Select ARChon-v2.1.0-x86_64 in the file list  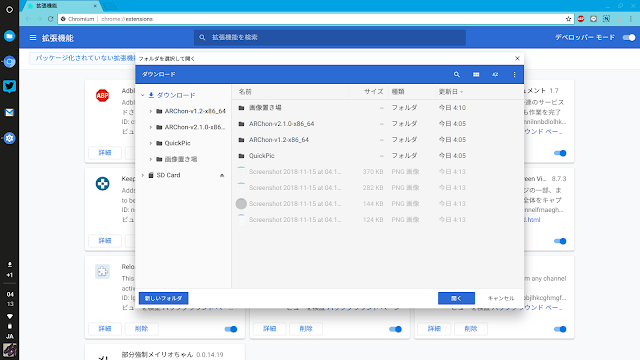[378, 124]
